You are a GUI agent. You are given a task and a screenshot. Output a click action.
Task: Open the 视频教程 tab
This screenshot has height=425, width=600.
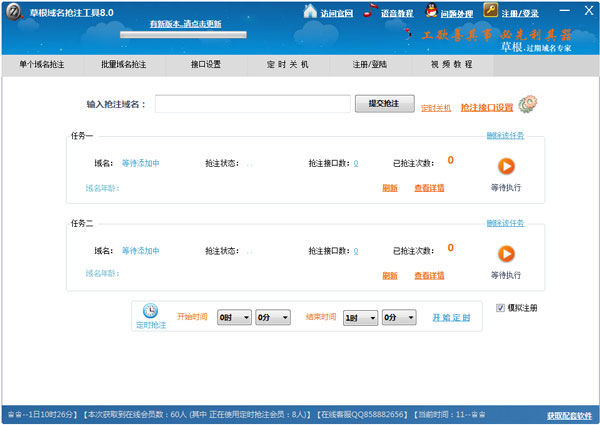(452, 65)
